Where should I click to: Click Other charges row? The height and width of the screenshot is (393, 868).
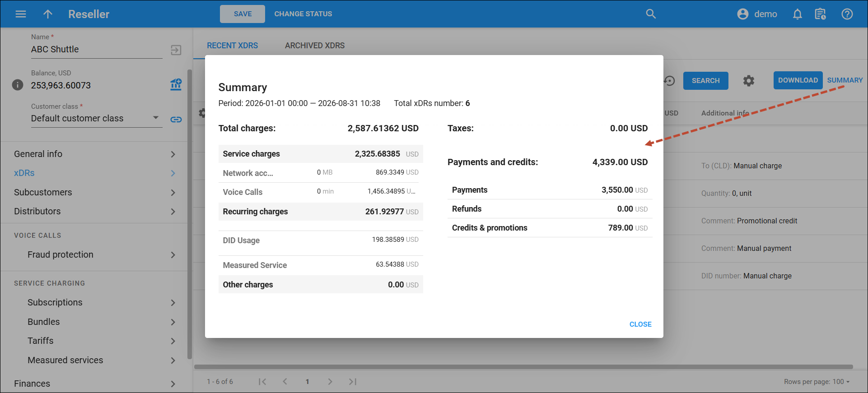(321, 285)
